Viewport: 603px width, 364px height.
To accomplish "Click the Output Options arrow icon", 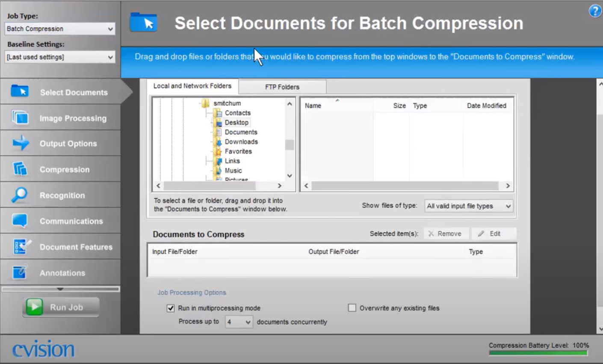I will 19,144.
